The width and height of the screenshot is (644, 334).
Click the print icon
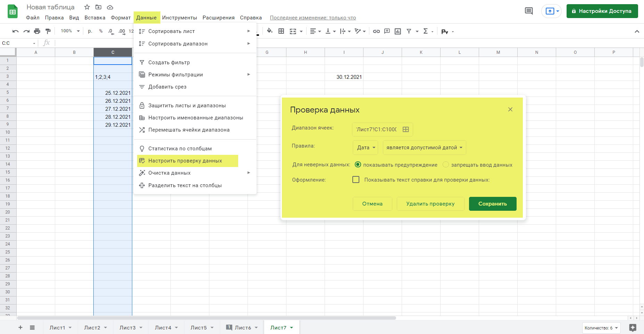pyautogui.click(x=37, y=31)
